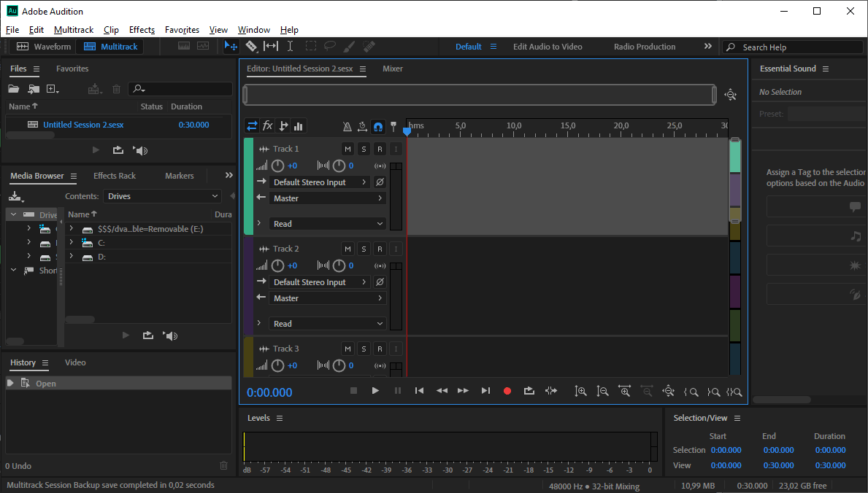Open the Multitrack menu

pos(74,30)
